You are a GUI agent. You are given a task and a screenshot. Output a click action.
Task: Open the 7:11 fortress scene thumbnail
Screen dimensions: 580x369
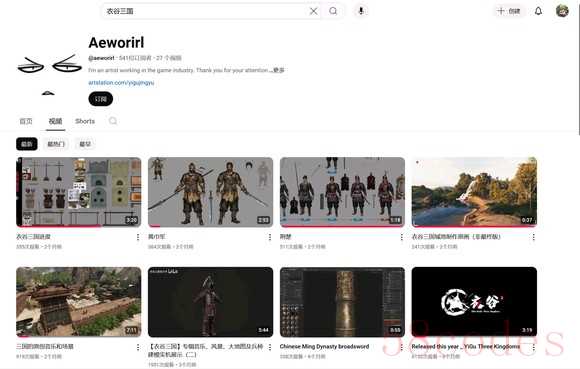79,302
